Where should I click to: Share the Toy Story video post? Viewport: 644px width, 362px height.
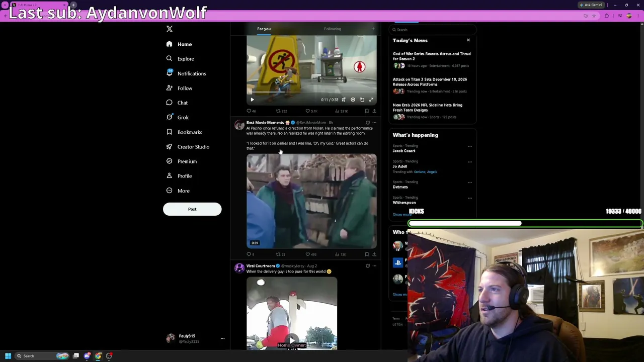(374, 111)
